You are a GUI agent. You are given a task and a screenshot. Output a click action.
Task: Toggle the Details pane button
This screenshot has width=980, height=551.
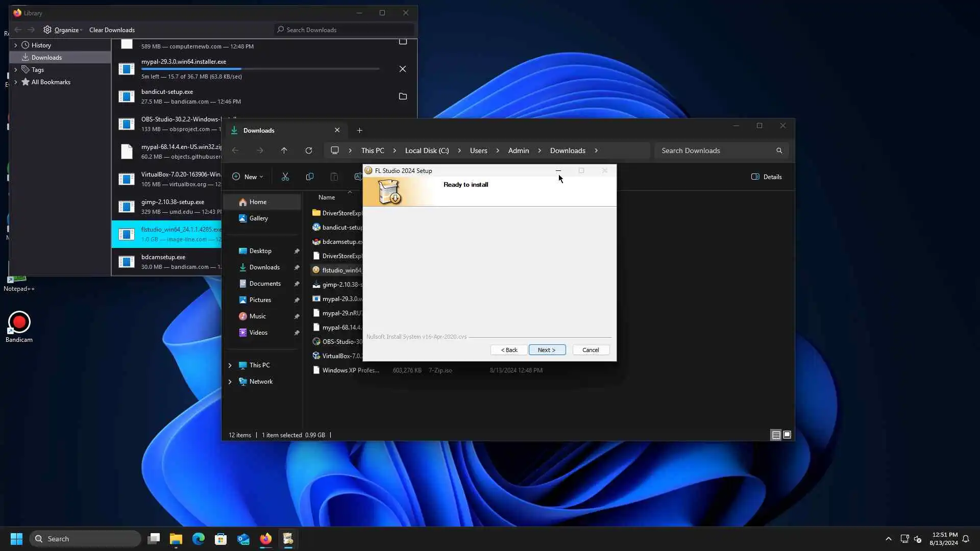pyautogui.click(x=766, y=177)
